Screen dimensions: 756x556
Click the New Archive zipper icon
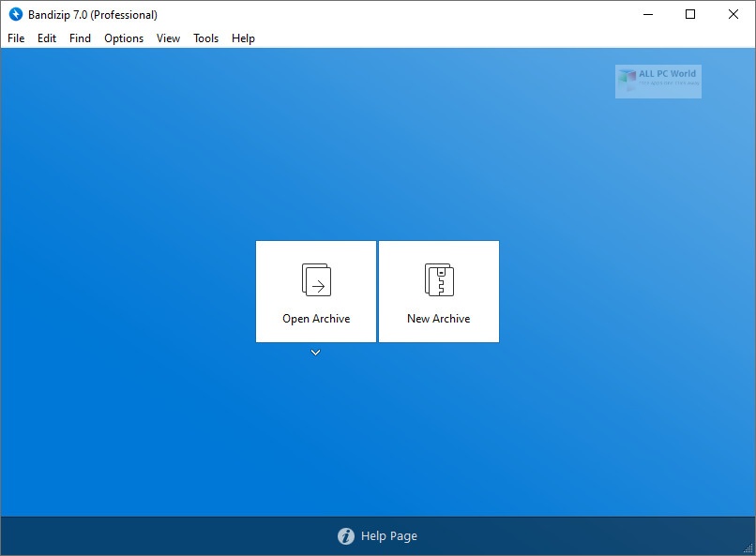coord(439,279)
